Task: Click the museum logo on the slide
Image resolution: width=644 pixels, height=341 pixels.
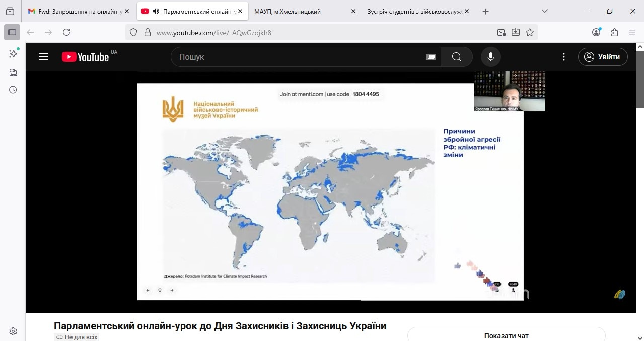Action: (x=209, y=109)
